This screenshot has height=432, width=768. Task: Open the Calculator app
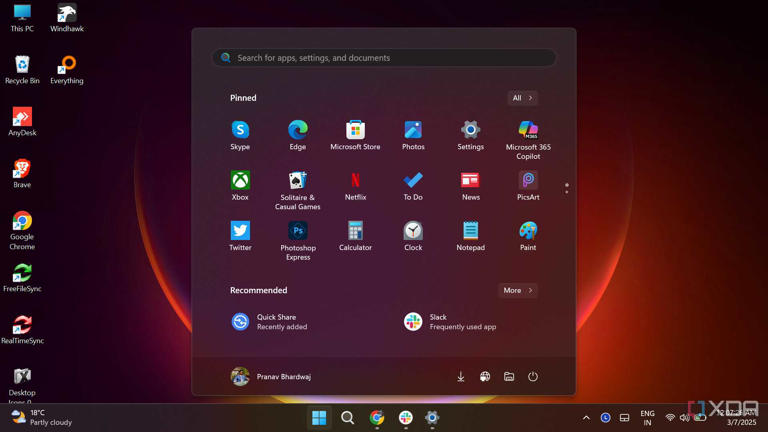[355, 236]
